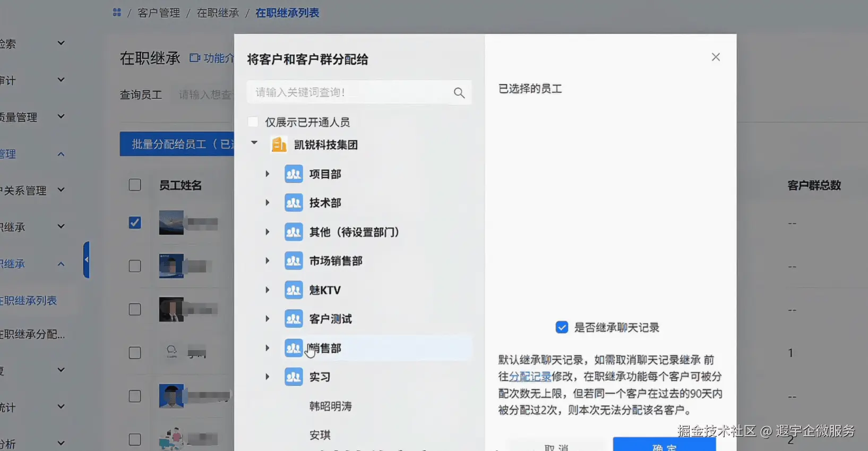Click the 批量分配给员工 button
Viewport: 868px width, 451px height.
tap(177, 144)
